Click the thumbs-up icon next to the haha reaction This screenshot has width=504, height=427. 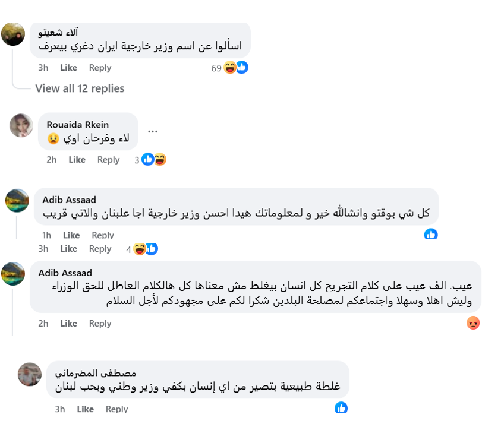point(152,249)
